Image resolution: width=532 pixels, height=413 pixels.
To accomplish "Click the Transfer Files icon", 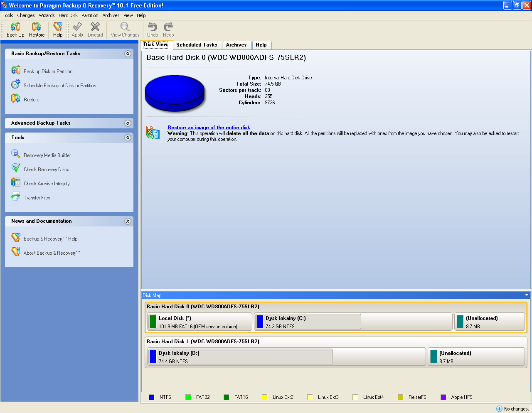I will point(16,197).
